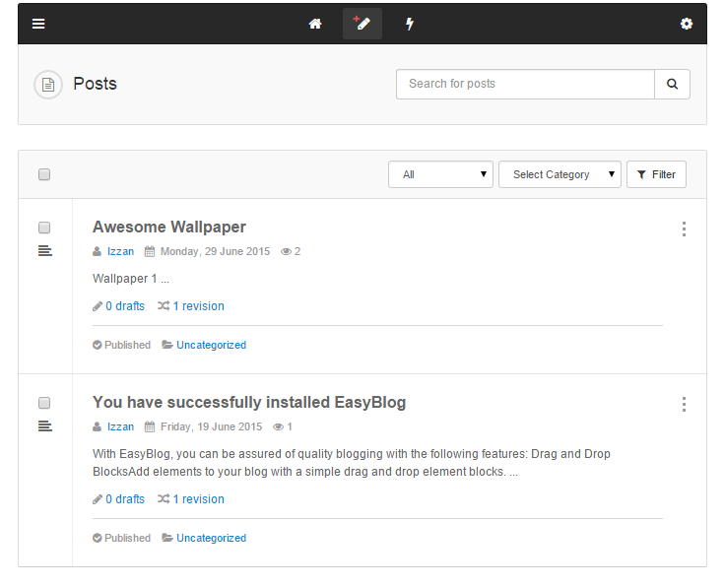The height and width of the screenshot is (588, 724).
Task: Click the shuffle revision icon under Awesome Wallpaper
Action: coord(164,305)
